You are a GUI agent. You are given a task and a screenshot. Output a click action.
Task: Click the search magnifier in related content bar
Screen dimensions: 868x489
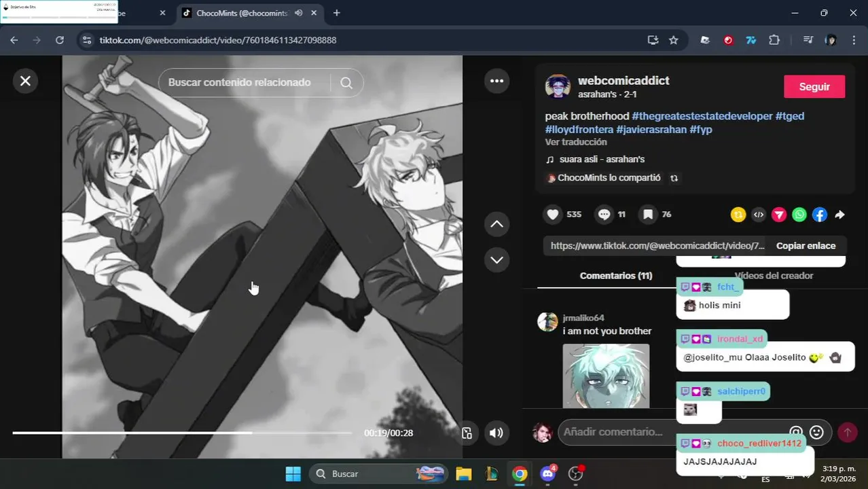(x=346, y=83)
